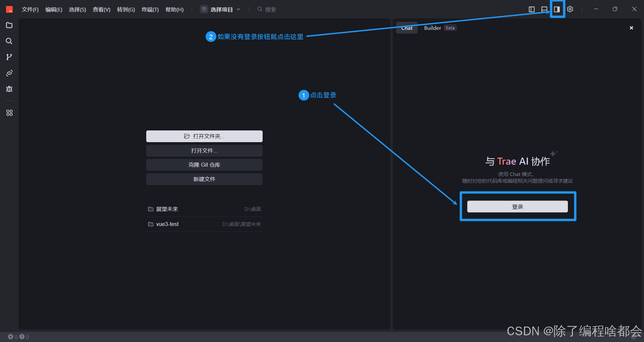Click the errors count status icon

pos(13,337)
